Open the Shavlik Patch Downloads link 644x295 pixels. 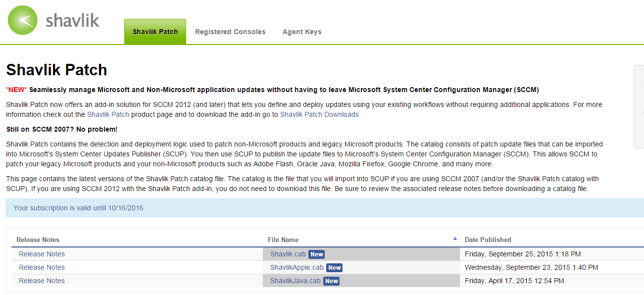coord(319,114)
